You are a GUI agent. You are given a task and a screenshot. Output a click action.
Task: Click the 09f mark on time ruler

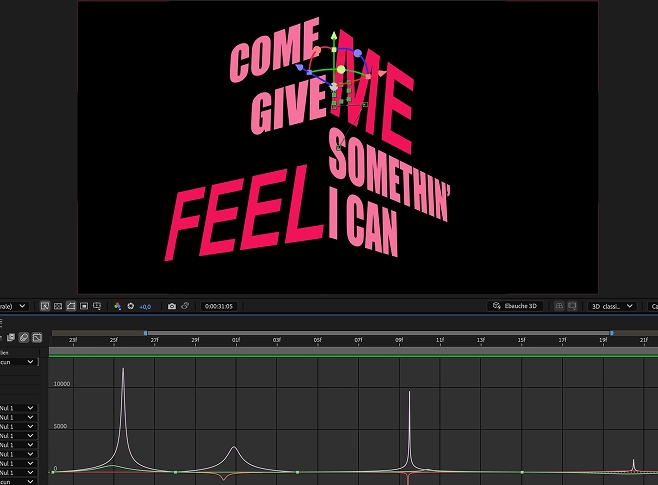(x=399, y=341)
